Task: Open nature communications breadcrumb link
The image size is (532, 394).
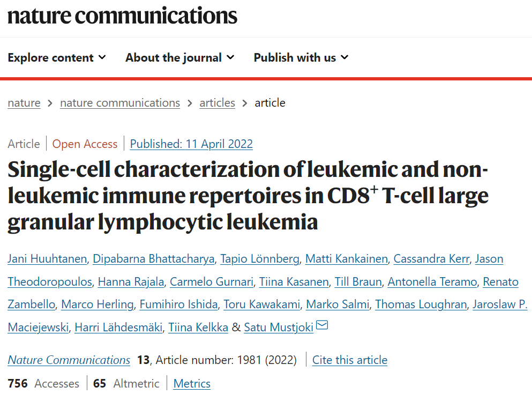Action: [120, 103]
